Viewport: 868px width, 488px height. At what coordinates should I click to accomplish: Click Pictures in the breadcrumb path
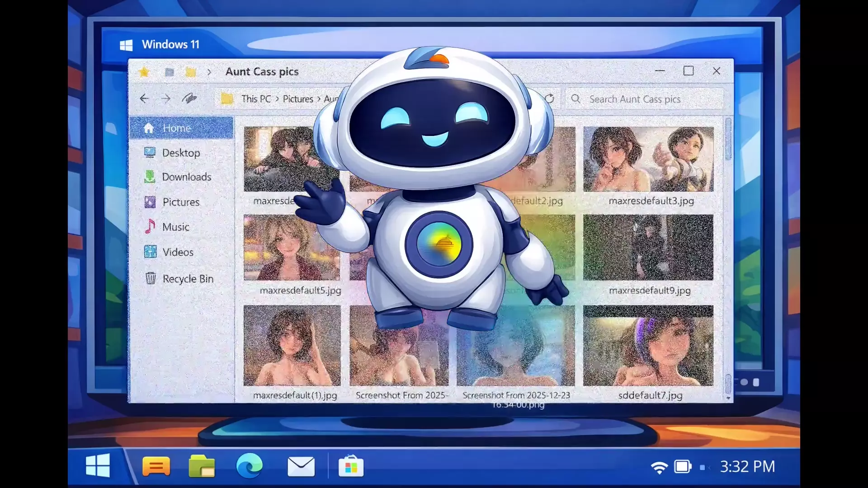[x=297, y=99]
